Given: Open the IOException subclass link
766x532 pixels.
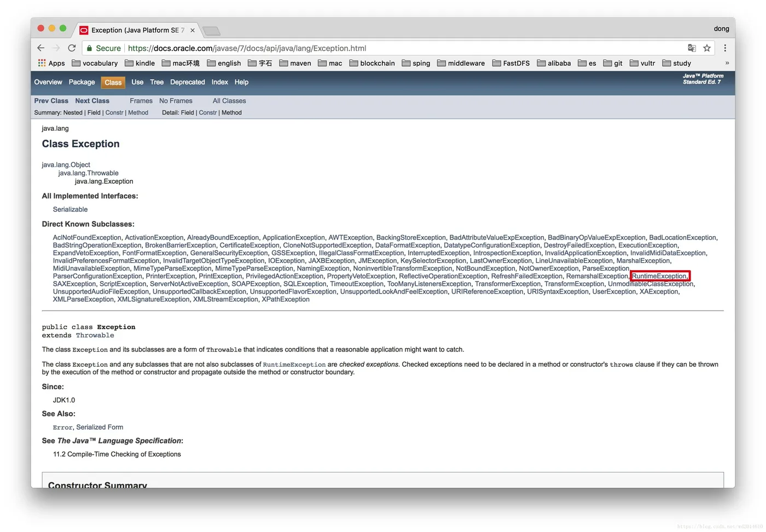Looking at the screenshot, I should tap(286, 261).
